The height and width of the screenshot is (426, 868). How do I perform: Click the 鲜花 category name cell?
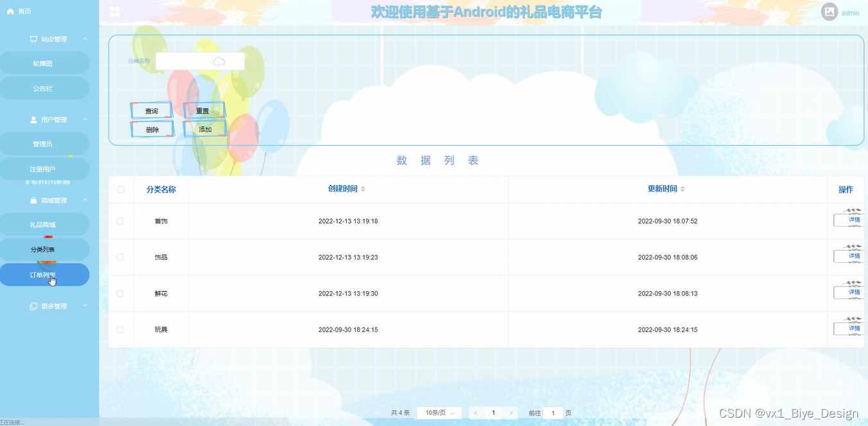pyautogui.click(x=161, y=293)
